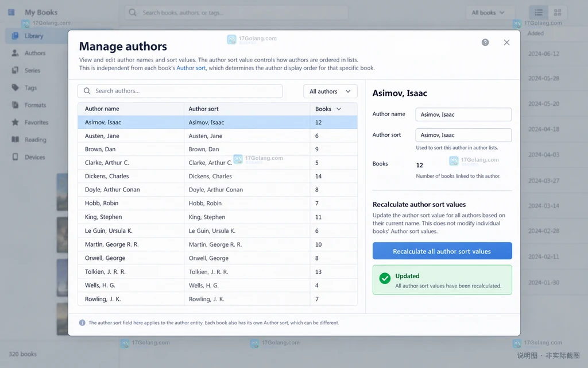The width and height of the screenshot is (588, 368).
Task: Select the Tolkien, J. R. R. author name
Action: click(x=105, y=271)
